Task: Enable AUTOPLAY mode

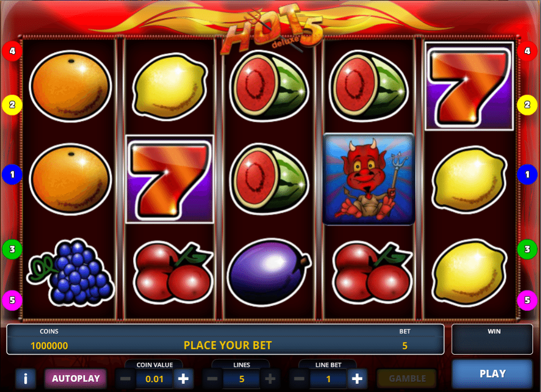Action: [76, 378]
